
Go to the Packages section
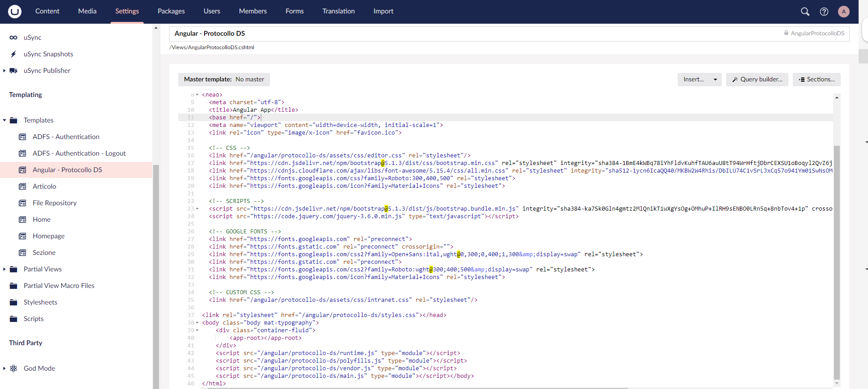(x=171, y=11)
